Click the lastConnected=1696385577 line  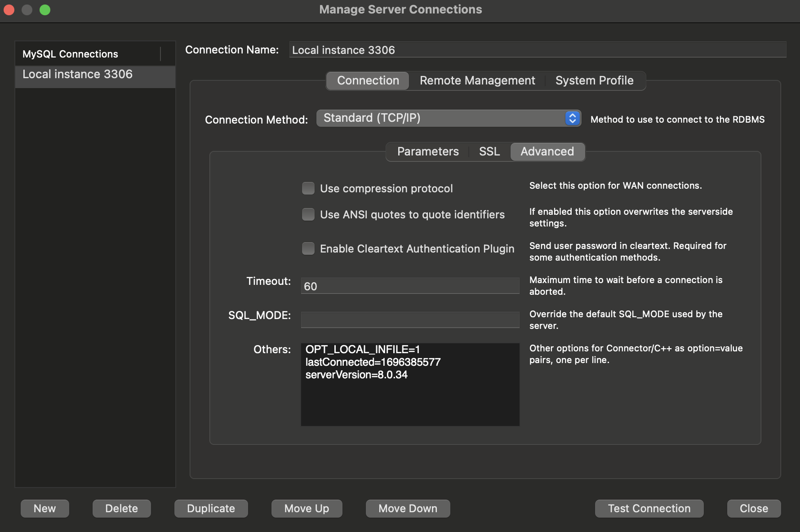coord(373,362)
